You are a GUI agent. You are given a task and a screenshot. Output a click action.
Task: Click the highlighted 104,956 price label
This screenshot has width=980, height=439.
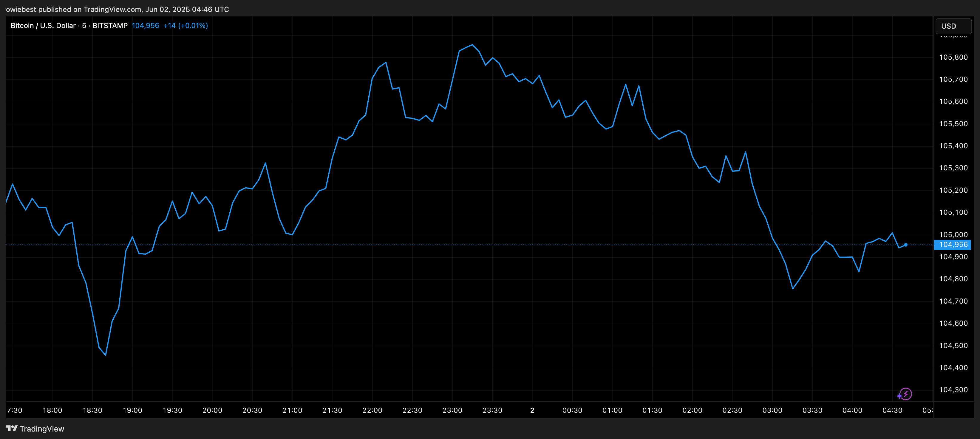[x=953, y=245]
